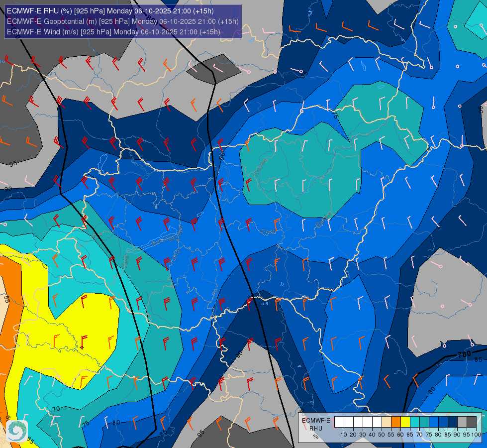
Task: Click the legend tick label 40
Action: click(x=372, y=435)
